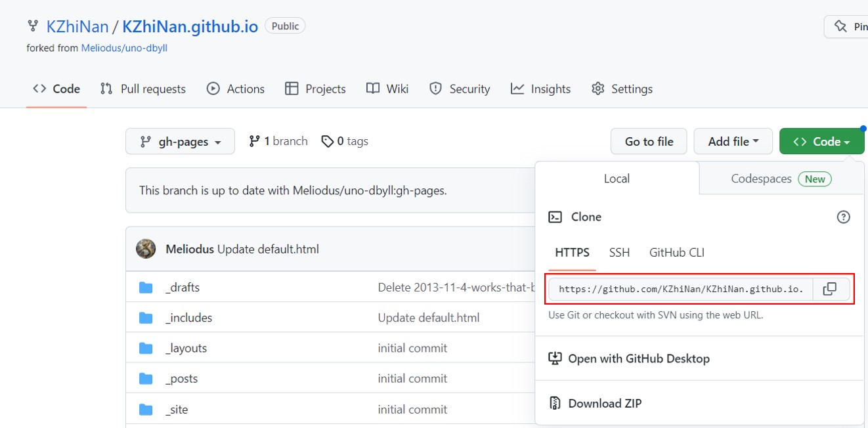The image size is (868, 428).
Task: Click the _layouts 'initial commit' message
Action: coord(412,349)
